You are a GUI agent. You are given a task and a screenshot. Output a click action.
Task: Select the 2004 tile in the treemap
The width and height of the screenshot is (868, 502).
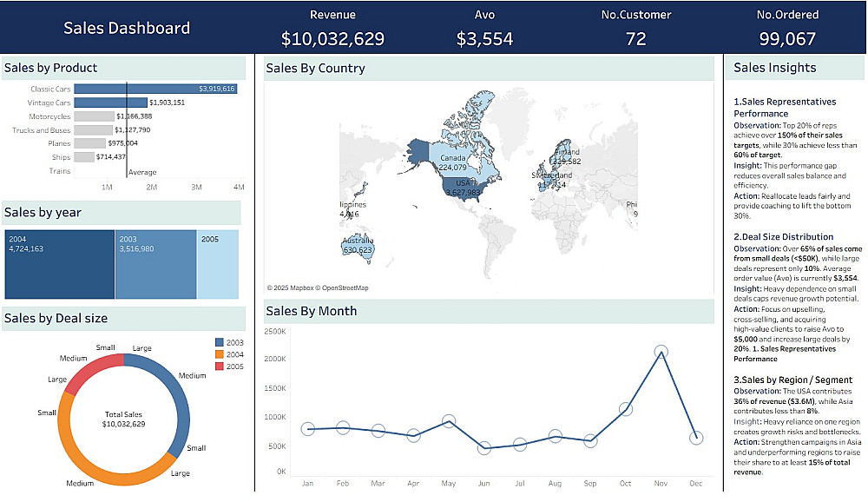pyautogui.click(x=59, y=264)
